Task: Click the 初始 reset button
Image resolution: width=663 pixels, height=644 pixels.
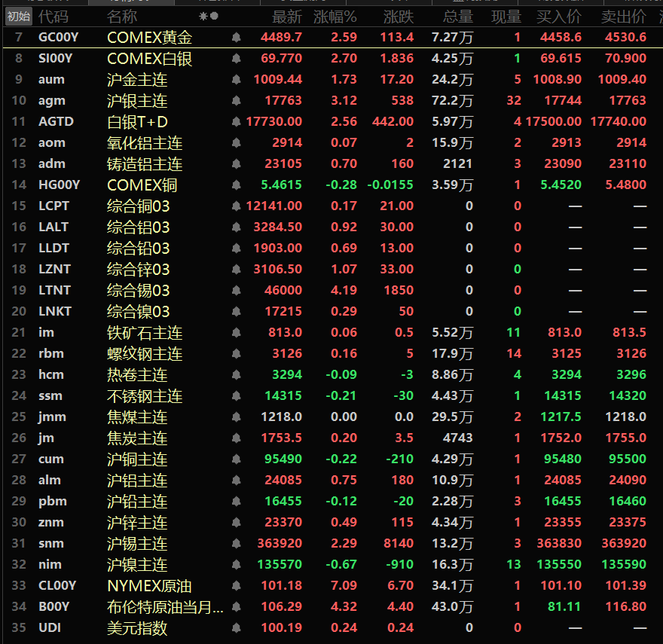Action: coord(19,17)
